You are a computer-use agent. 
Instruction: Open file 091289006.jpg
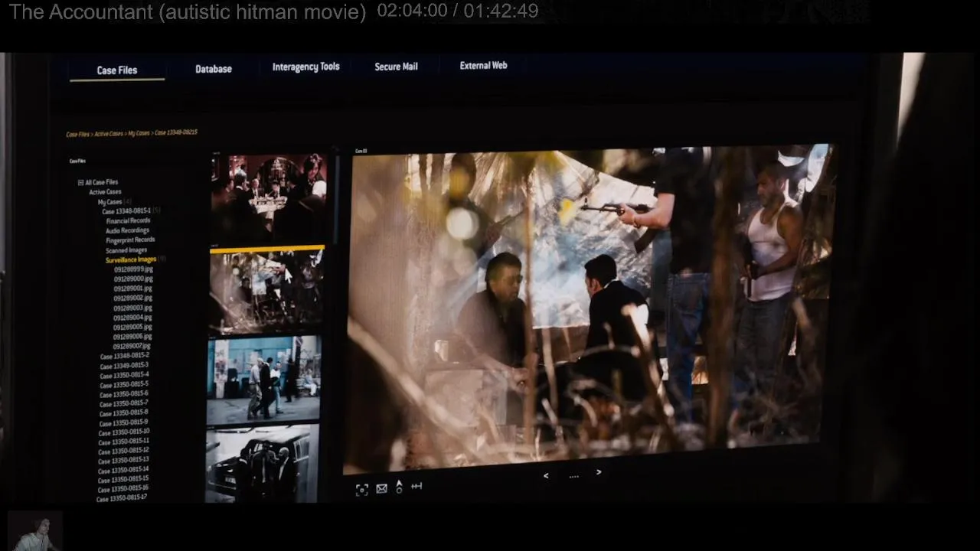[132, 336]
